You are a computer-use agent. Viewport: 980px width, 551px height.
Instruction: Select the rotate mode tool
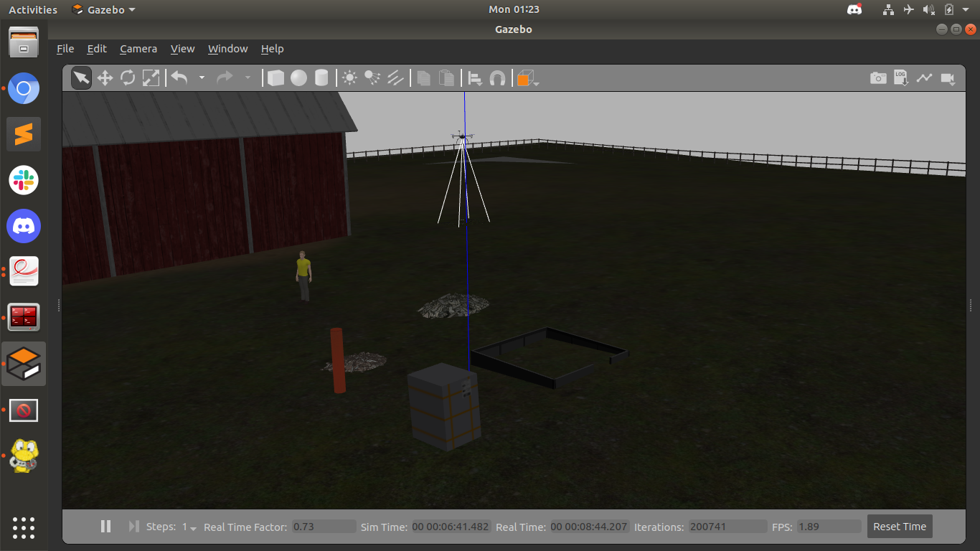[128, 78]
